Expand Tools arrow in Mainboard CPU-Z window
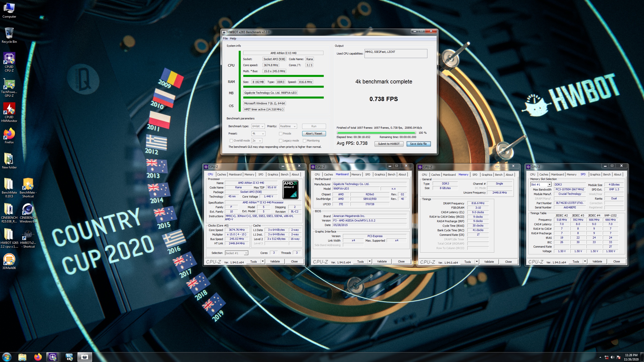 click(369, 261)
